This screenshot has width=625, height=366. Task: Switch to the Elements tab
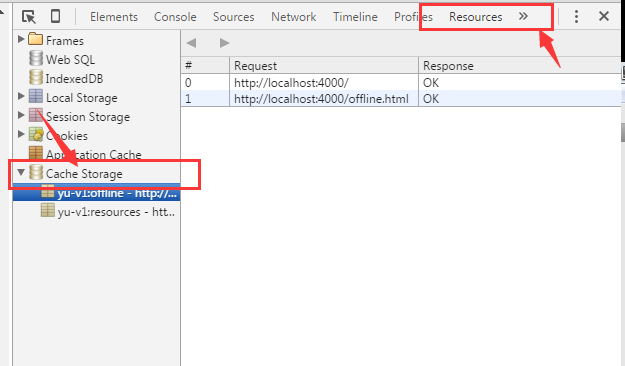pos(114,17)
